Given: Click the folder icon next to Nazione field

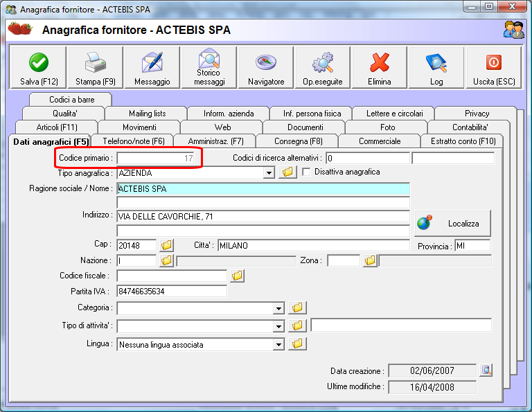Looking at the screenshot, I should click(x=166, y=260).
